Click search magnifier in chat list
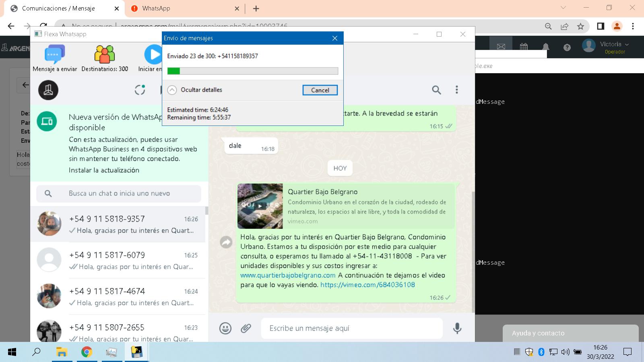 pos(48,193)
